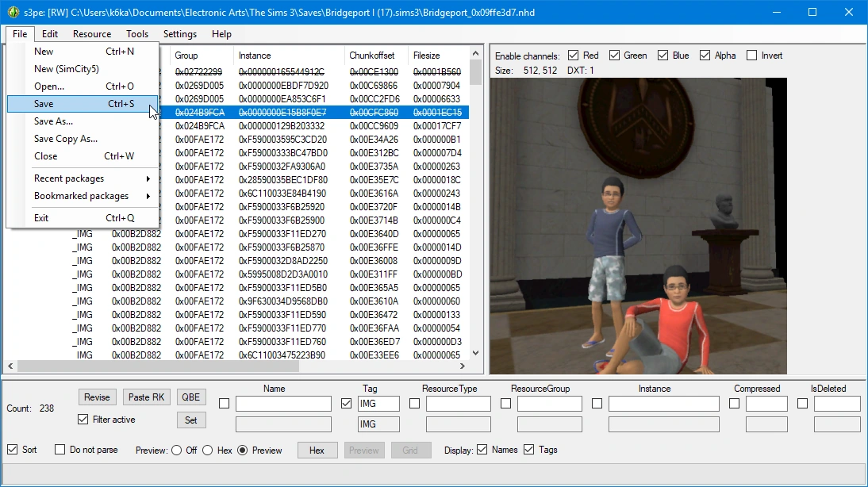Enable the Invert checkbox

(752, 56)
